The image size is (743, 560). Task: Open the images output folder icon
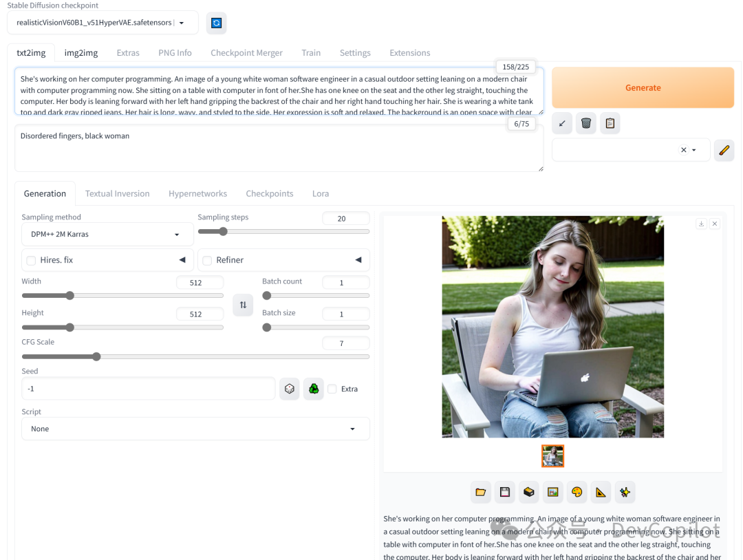(480, 493)
